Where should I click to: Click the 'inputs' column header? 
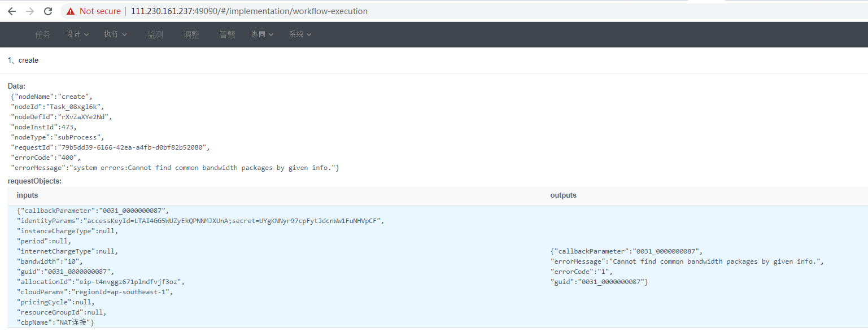pyautogui.click(x=27, y=195)
